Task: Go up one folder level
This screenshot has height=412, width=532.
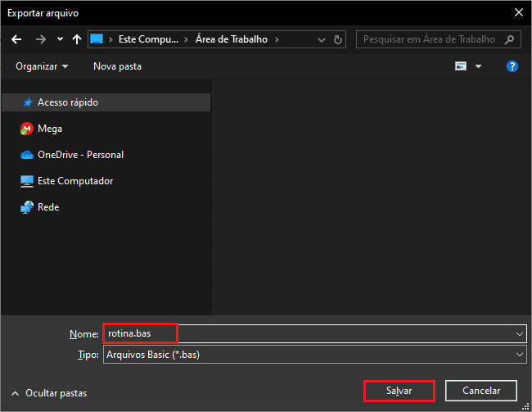Action: point(77,39)
